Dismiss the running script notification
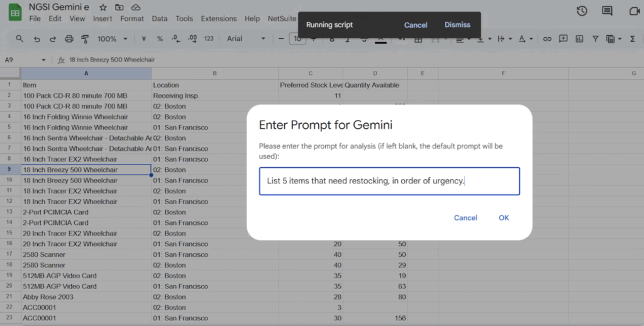This screenshot has height=326, width=644. [457, 24]
